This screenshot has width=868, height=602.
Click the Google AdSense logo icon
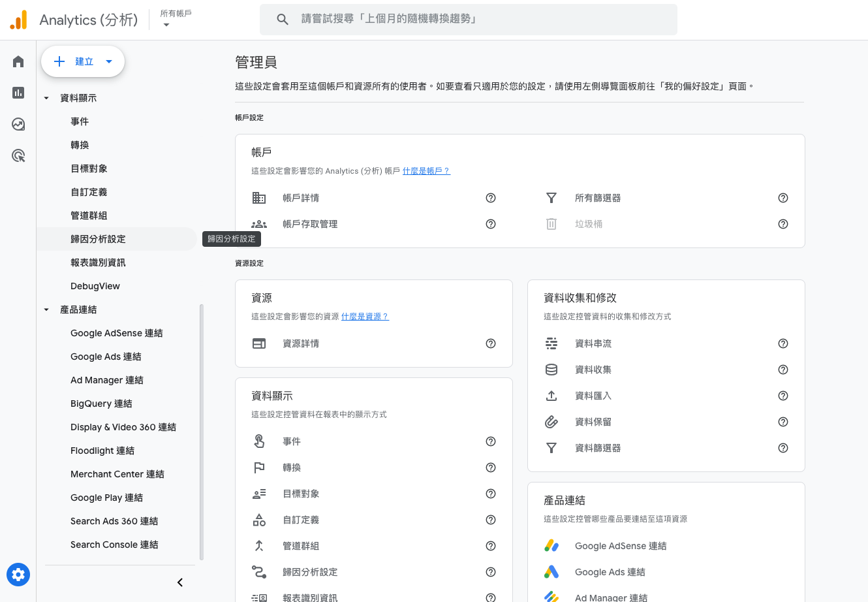(x=551, y=546)
